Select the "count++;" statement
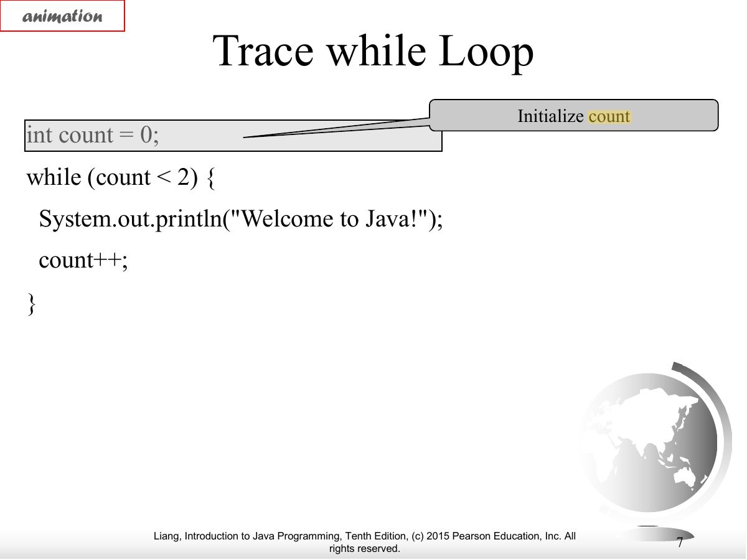Image resolution: width=747 pixels, height=560 pixels. (x=83, y=259)
